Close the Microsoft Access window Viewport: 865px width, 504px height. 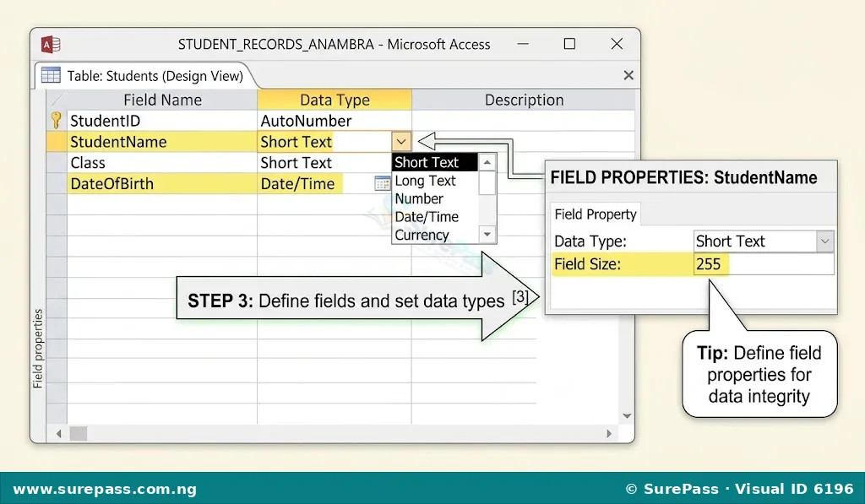tap(617, 44)
